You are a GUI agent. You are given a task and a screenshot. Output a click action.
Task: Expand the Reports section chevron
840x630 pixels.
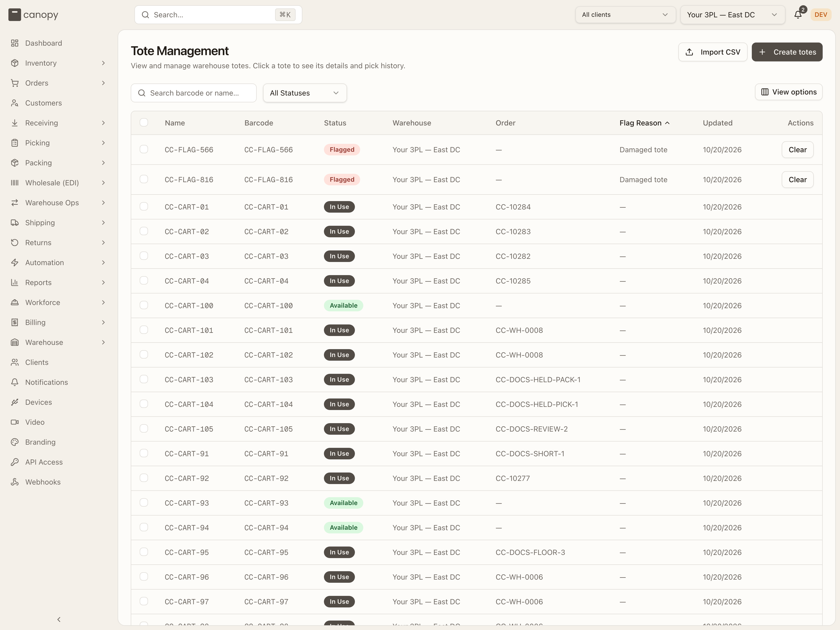coord(103,282)
